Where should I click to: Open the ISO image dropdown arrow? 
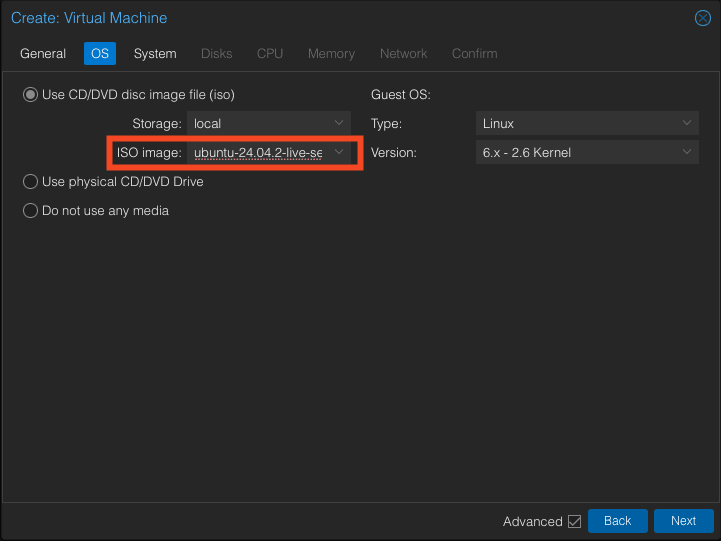pyautogui.click(x=339, y=153)
